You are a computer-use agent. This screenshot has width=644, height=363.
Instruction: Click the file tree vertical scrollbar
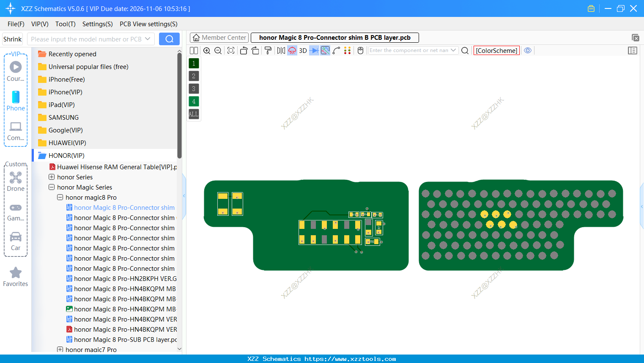click(179, 106)
